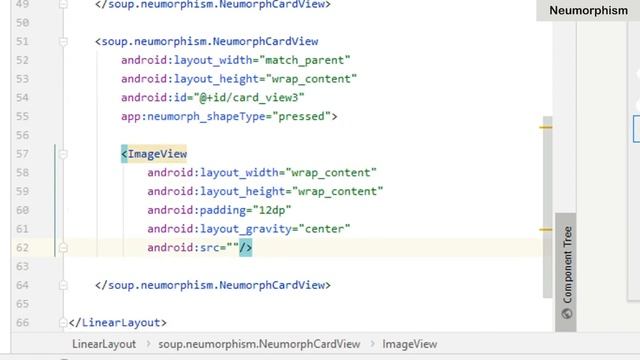Click the editor vertical scrollbar thumb
Image resolution: width=640 pixels, height=360 pixels.
click(548, 207)
